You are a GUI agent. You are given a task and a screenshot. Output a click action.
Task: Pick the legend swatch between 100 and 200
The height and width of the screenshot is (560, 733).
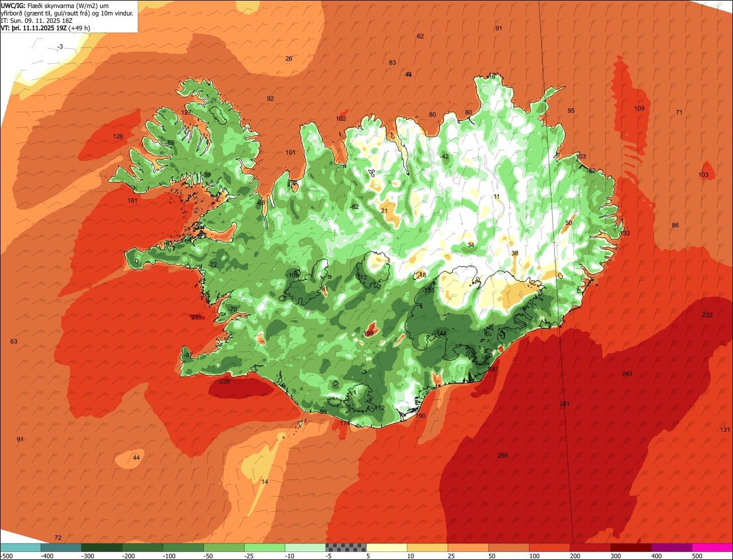[550, 547]
